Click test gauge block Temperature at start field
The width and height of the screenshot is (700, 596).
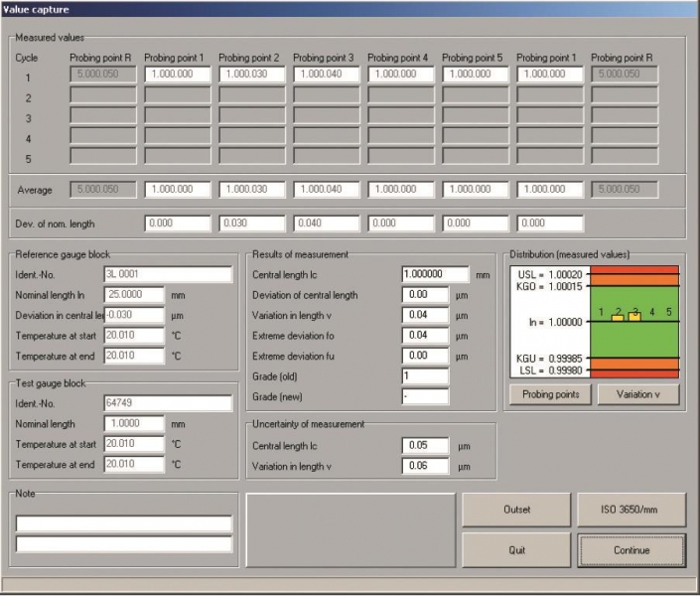pos(134,444)
